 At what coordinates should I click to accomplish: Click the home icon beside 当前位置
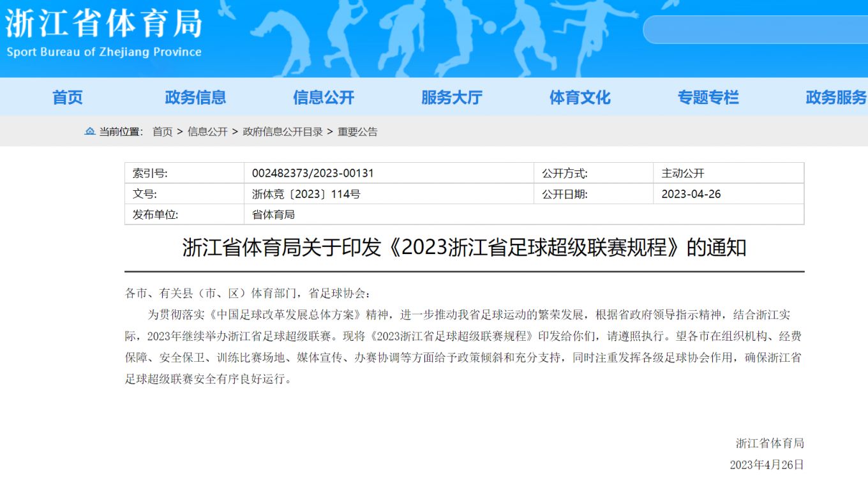point(90,131)
